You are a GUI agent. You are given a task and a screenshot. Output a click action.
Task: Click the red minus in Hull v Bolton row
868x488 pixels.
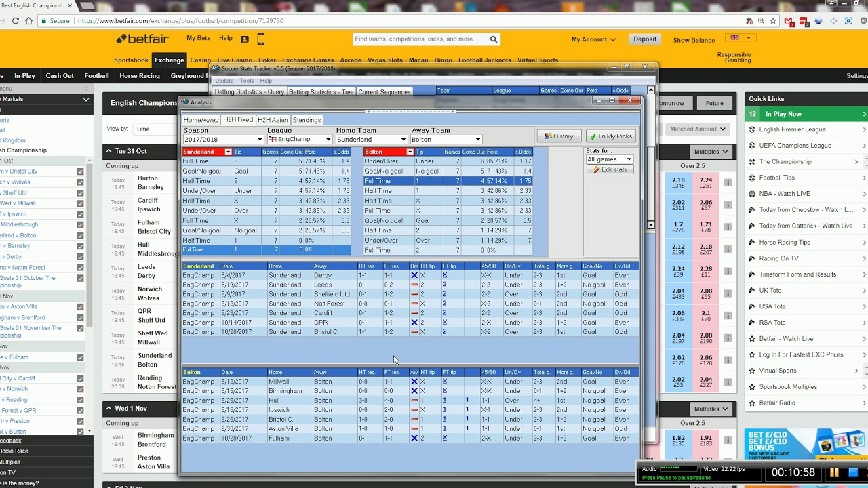[x=414, y=401]
